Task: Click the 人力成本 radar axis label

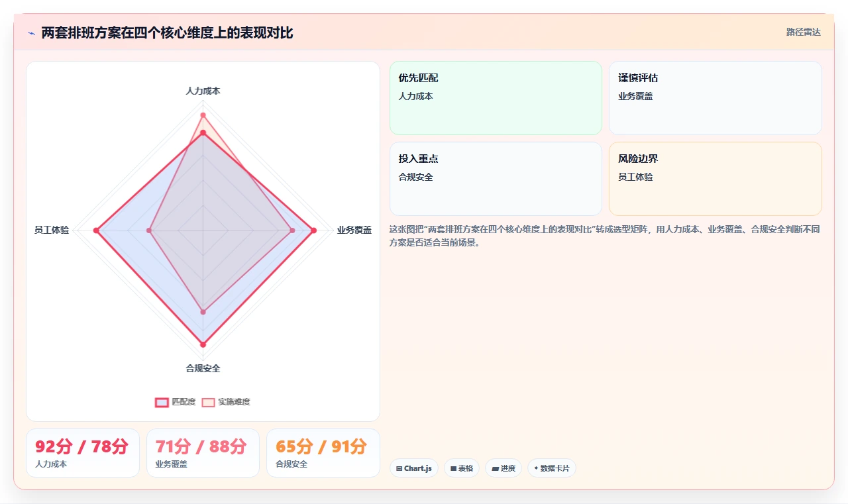Action: point(203,91)
